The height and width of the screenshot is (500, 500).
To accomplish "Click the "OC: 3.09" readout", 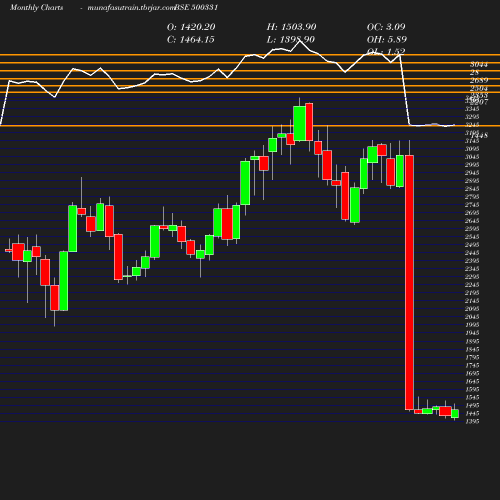I will point(386,27).
